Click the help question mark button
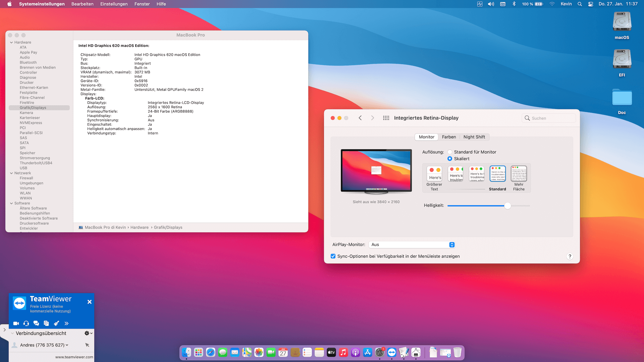Image resolution: width=644 pixels, height=362 pixels. point(570,256)
